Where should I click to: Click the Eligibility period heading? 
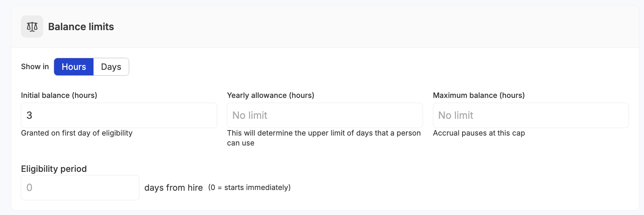53,169
